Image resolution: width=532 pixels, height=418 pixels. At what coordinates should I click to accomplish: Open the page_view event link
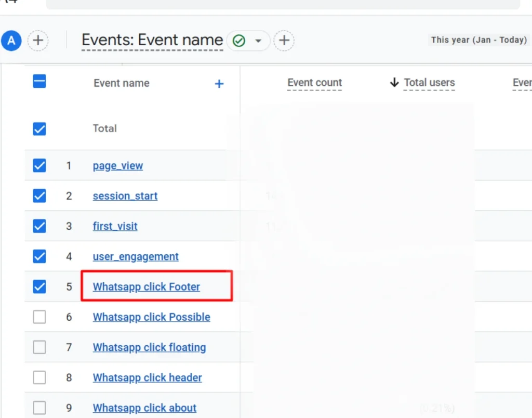coord(118,166)
